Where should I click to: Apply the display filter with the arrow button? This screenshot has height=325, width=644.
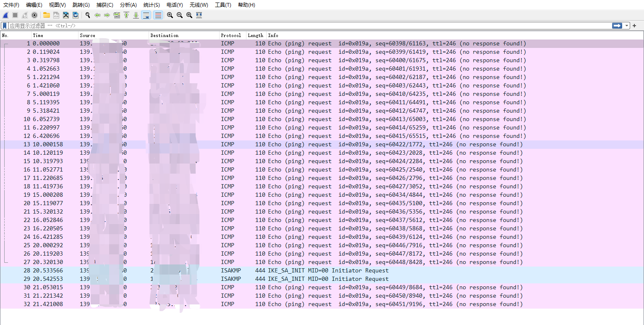(617, 26)
